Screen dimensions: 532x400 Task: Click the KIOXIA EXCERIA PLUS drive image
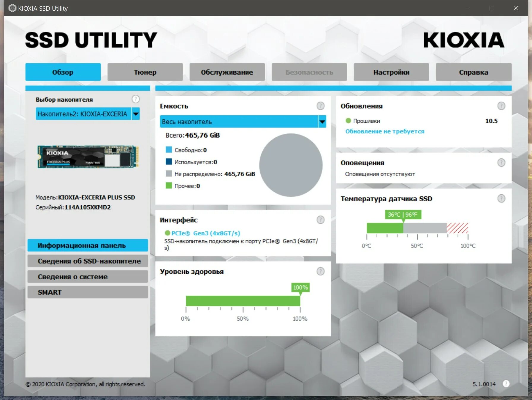(88, 157)
